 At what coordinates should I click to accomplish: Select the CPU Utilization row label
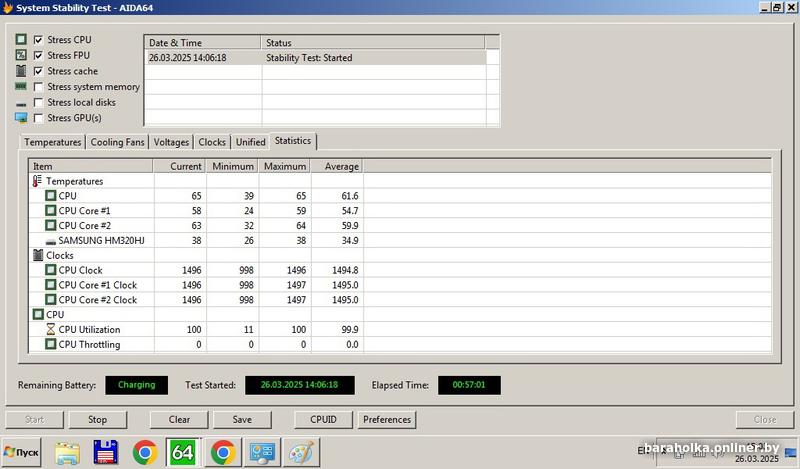pyautogui.click(x=89, y=330)
